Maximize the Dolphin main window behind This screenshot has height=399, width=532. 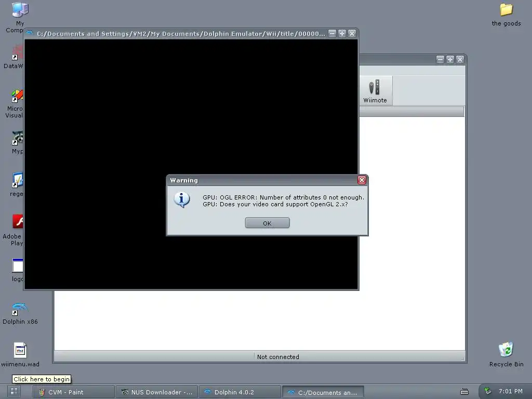450,59
